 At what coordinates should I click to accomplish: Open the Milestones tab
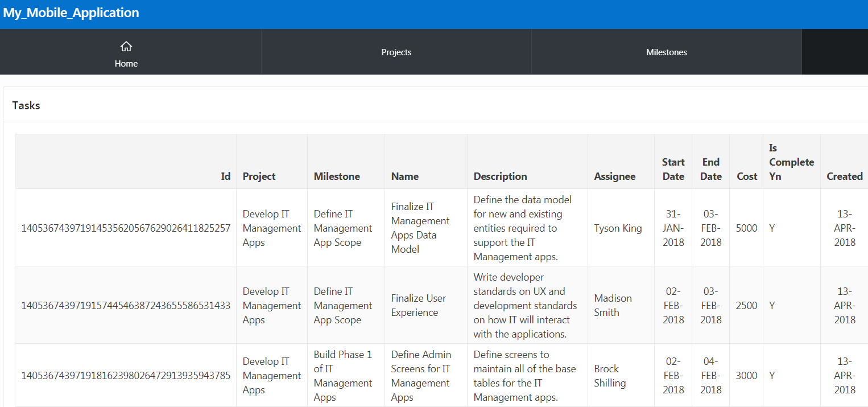point(666,52)
